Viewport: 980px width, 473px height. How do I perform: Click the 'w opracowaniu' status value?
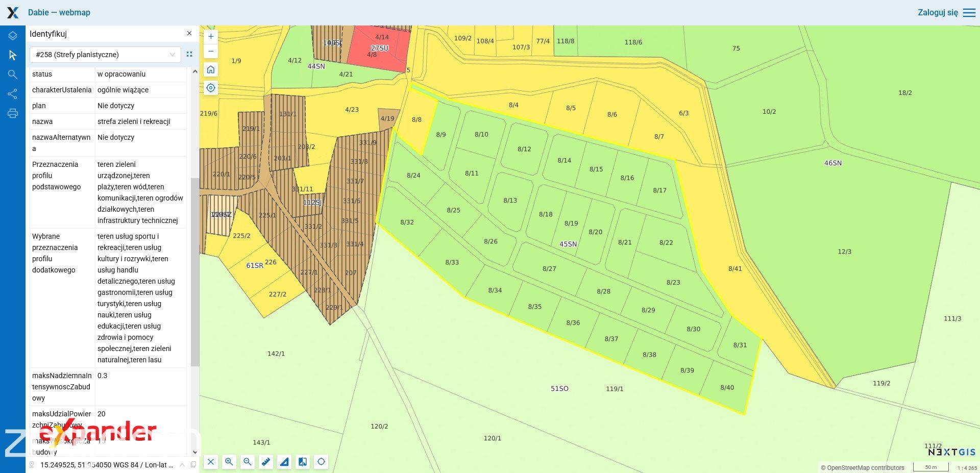[x=121, y=74]
